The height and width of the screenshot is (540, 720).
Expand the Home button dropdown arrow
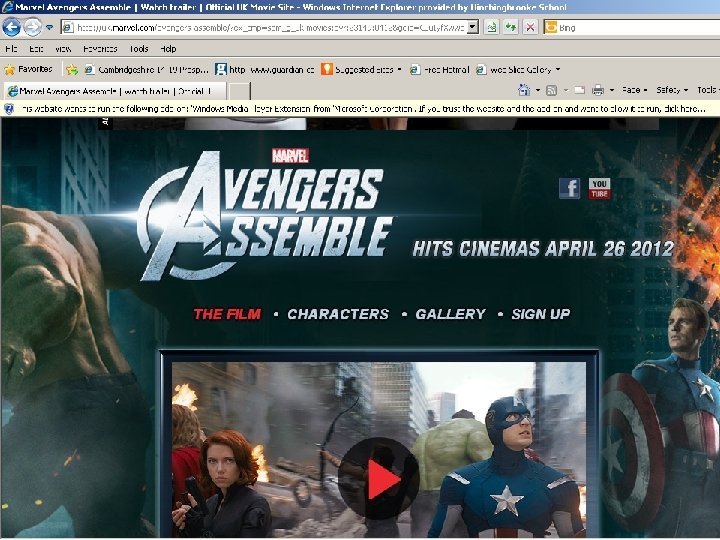538,90
